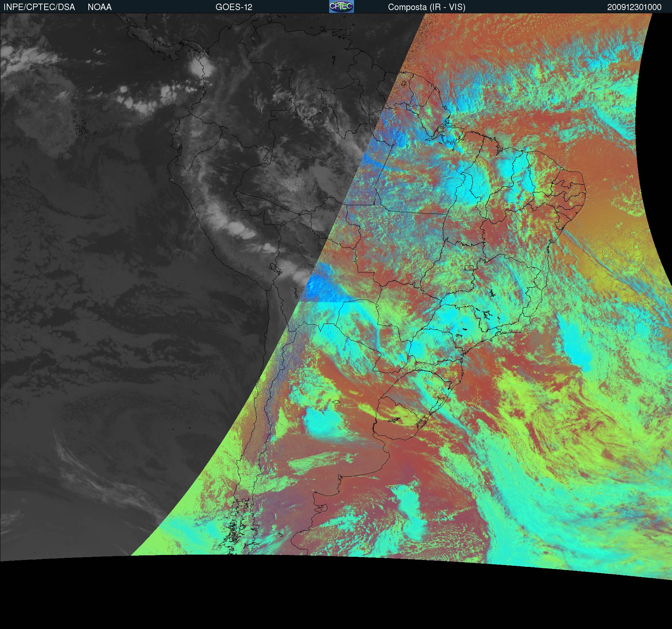The height and width of the screenshot is (629, 672).
Task: Click the Composta (IR - VIS) title
Action: click(427, 7)
